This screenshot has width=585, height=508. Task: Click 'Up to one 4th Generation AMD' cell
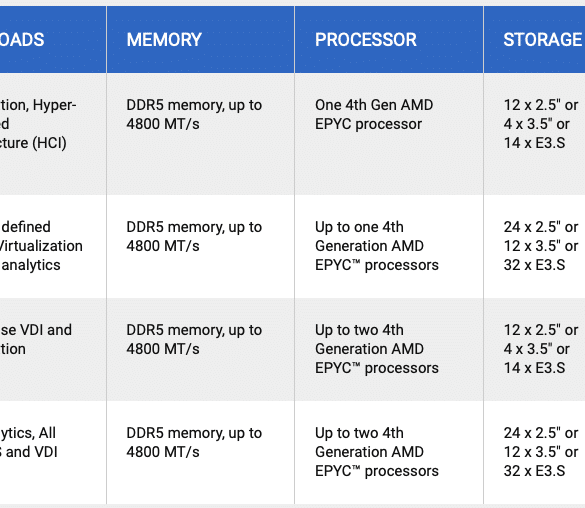coord(389,246)
